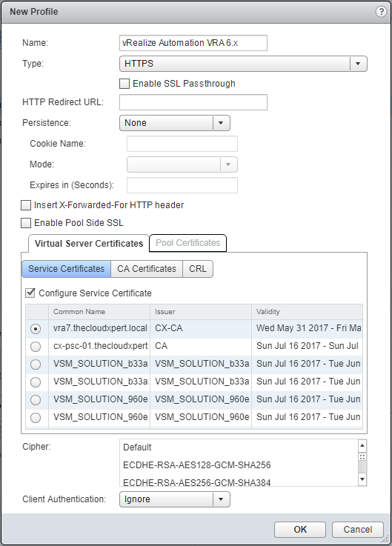Click the HTTP Redirect URL field
392x546 pixels.
pyautogui.click(x=193, y=102)
